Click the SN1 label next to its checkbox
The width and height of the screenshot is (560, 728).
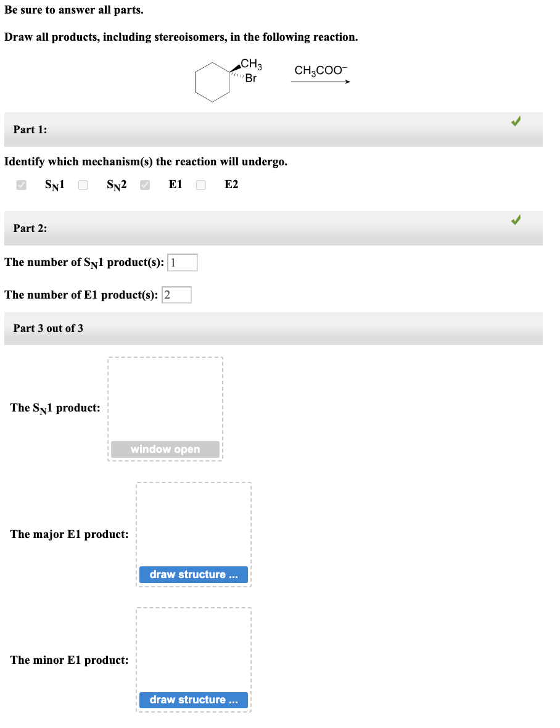coord(54,184)
